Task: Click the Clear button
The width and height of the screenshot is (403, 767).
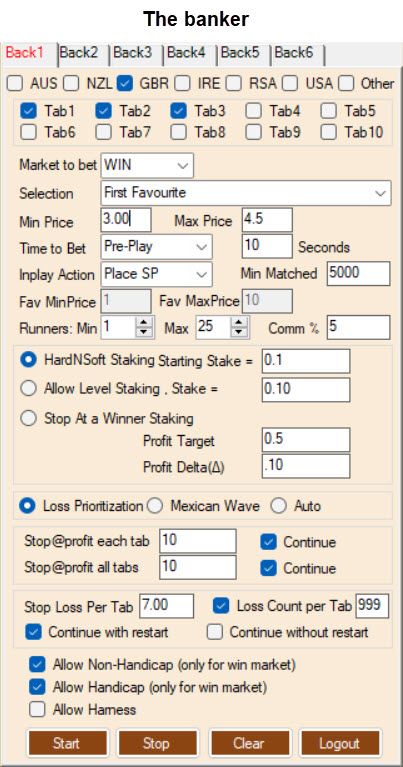Action: (249, 744)
